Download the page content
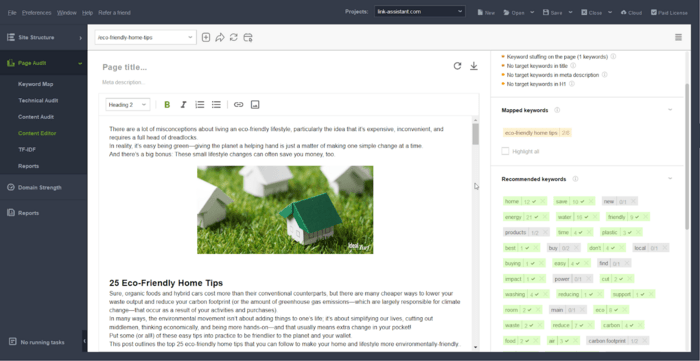700x361 pixels. pos(474,66)
